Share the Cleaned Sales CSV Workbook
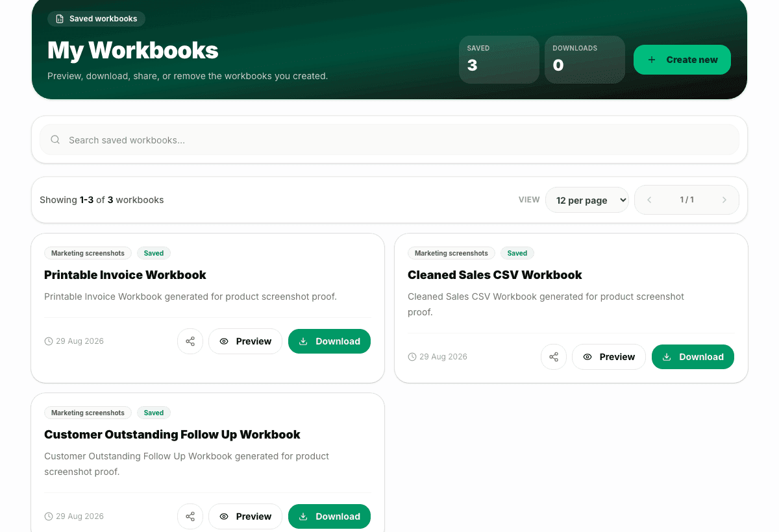This screenshot has width=779, height=532. tap(554, 357)
